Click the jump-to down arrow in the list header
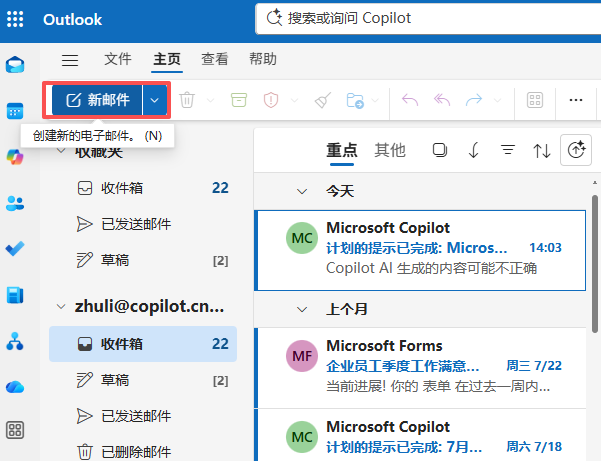The height and width of the screenshot is (461, 601). (474, 150)
